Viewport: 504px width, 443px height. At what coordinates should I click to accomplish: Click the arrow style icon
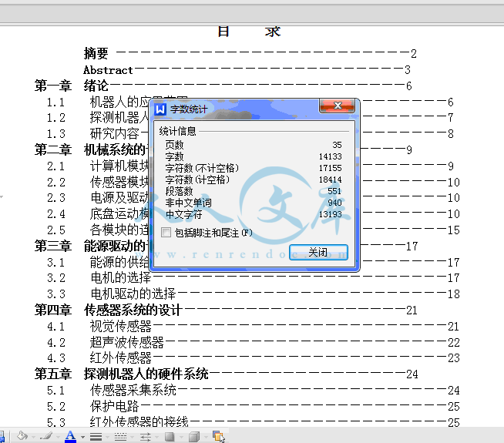(x=146, y=437)
